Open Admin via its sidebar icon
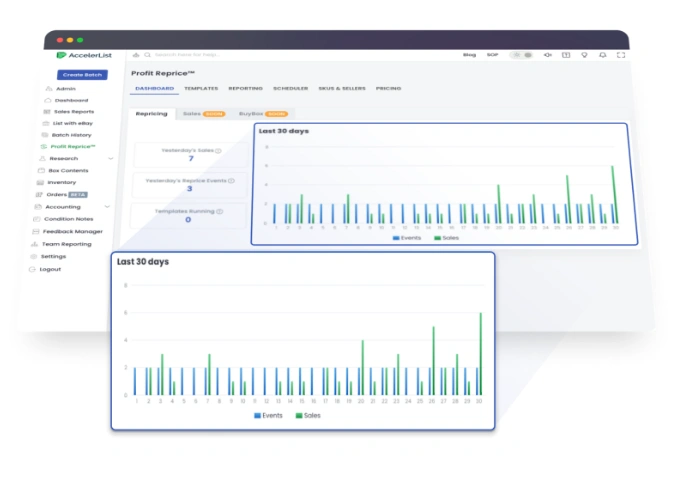This screenshot has width=677, height=480. tap(49, 88)
